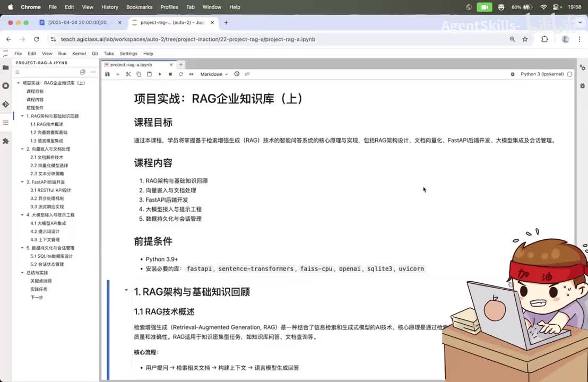Collapse the 4. 大模型接入与提示工程 TOC section
Screen dimensions: 588x382
coord(22,215)
